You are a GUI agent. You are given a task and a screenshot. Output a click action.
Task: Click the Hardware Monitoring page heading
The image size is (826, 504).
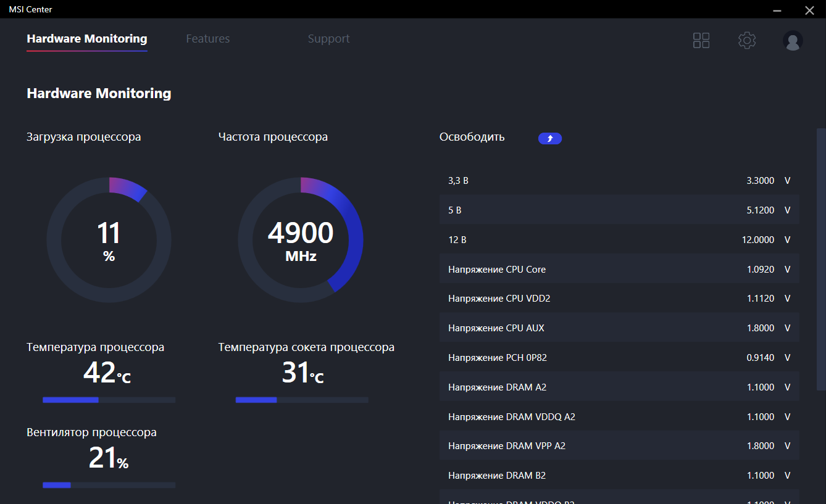99,94
